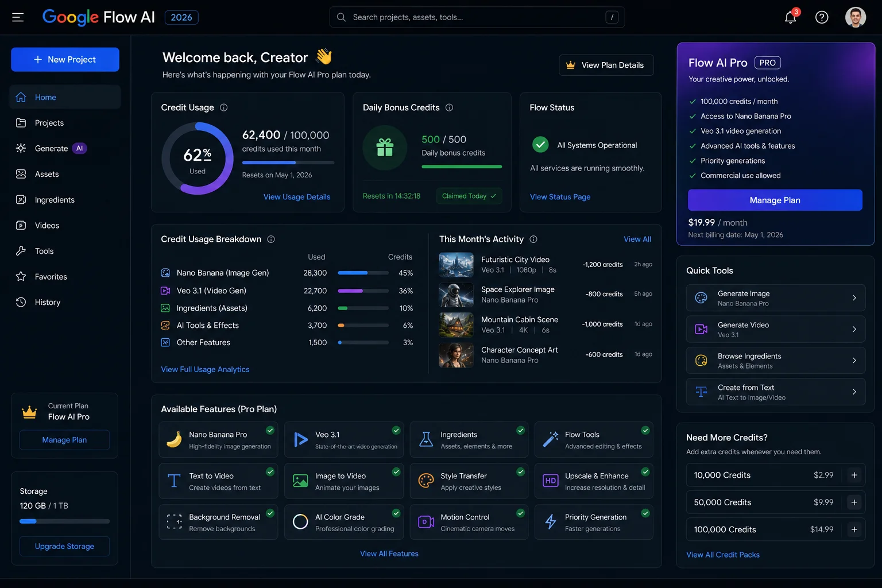Click the Text to Video feature checkmark

270,472
